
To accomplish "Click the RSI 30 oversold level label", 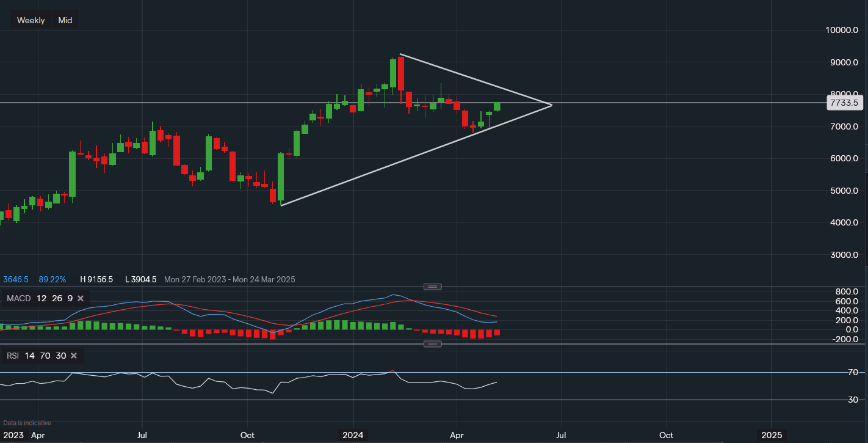I will 853,400.
